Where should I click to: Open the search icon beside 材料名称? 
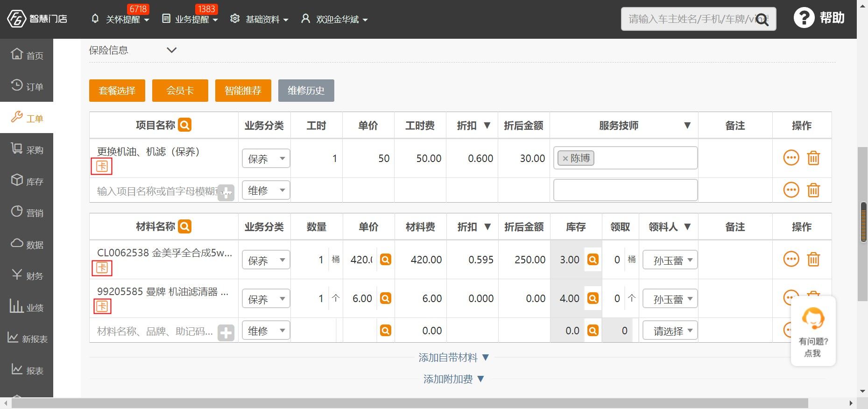coord(185,226)
